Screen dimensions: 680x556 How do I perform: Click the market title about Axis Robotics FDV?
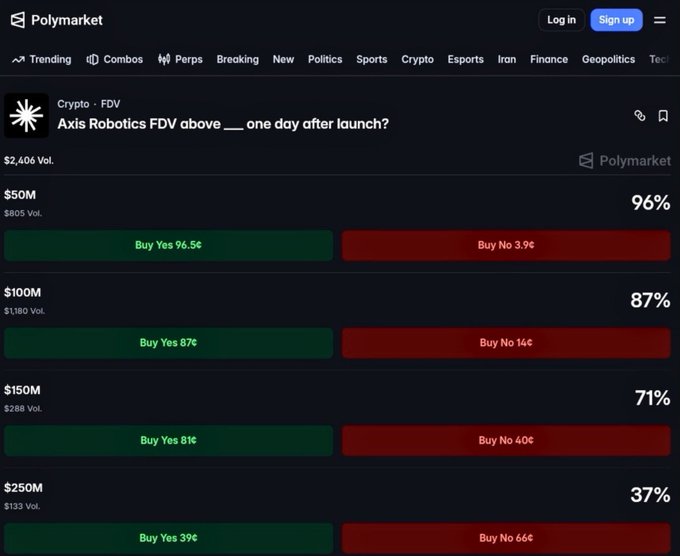click(x=223, y=124)
